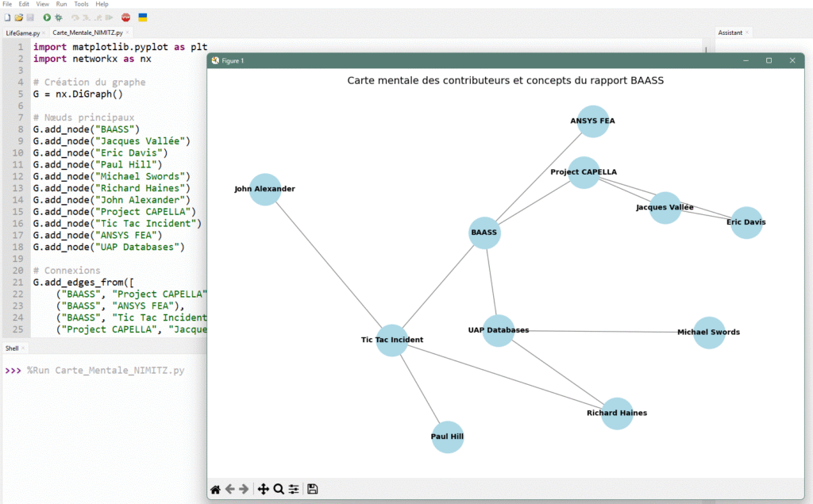Click the Eric Davis node
Viewport: 813px width, 504px height.
[x=746, y=222]
